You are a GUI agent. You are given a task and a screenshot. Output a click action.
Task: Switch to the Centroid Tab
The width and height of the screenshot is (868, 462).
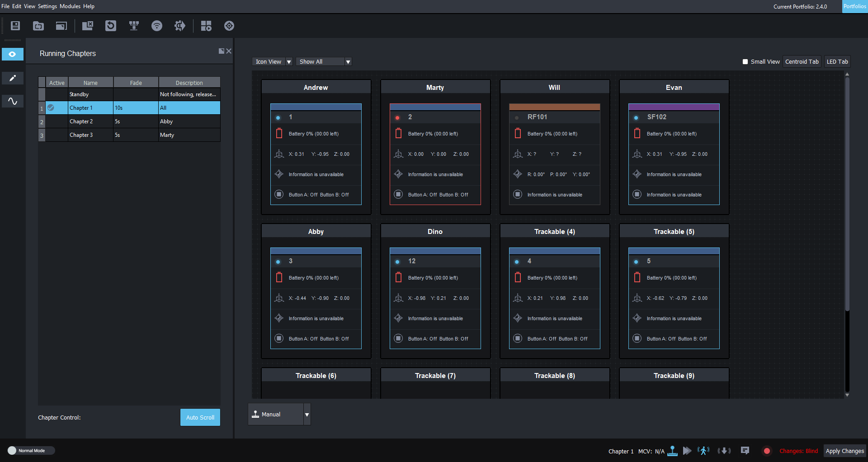pos(802,62)
